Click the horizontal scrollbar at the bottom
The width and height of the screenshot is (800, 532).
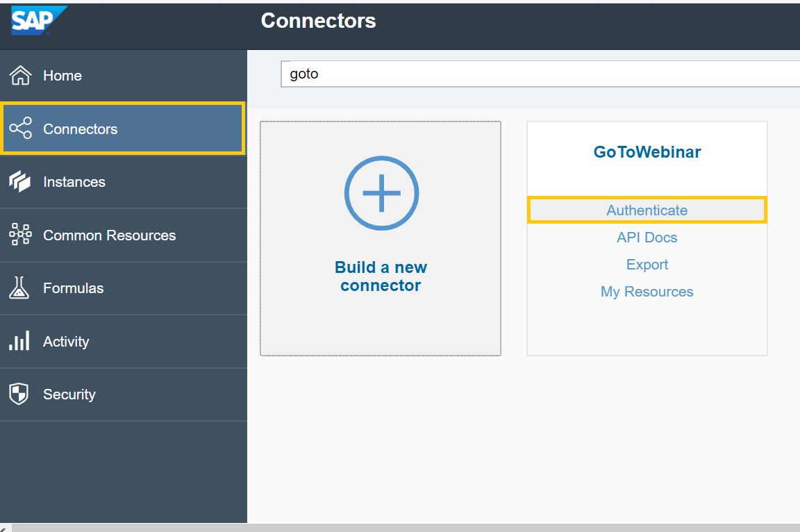coord(405,528)
